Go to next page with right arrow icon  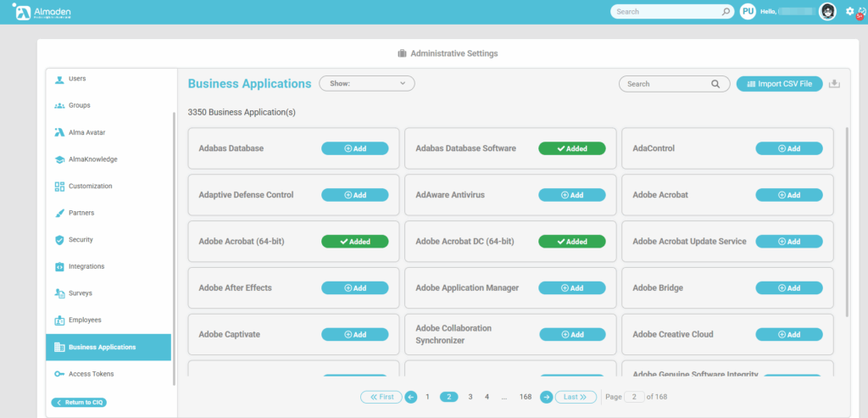(547, 397)
